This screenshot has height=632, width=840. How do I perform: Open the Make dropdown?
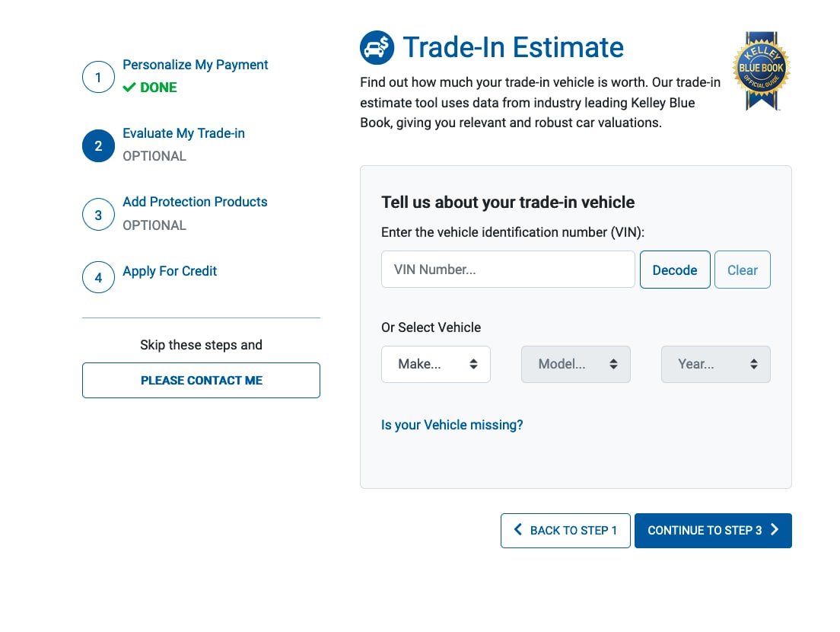point(435,365)
